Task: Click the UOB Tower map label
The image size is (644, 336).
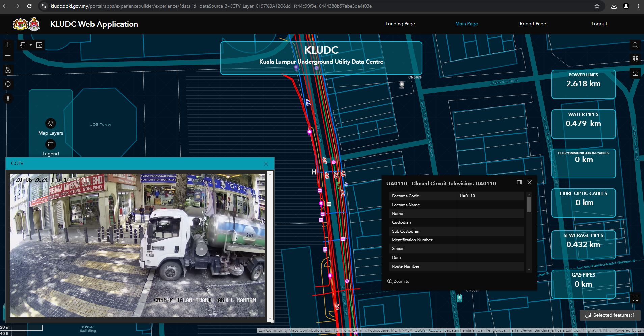Action: click(101, 124)
